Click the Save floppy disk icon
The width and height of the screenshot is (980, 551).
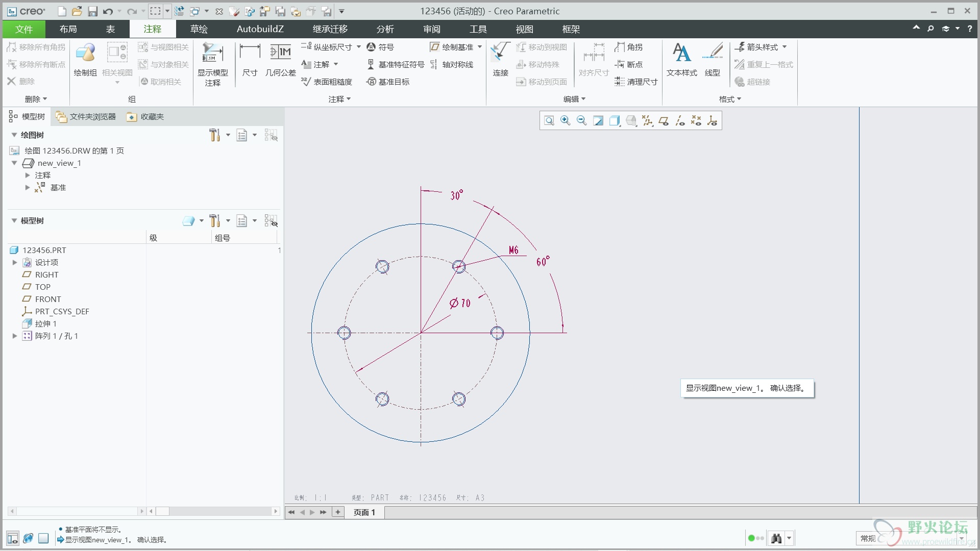tap(92, 11)
